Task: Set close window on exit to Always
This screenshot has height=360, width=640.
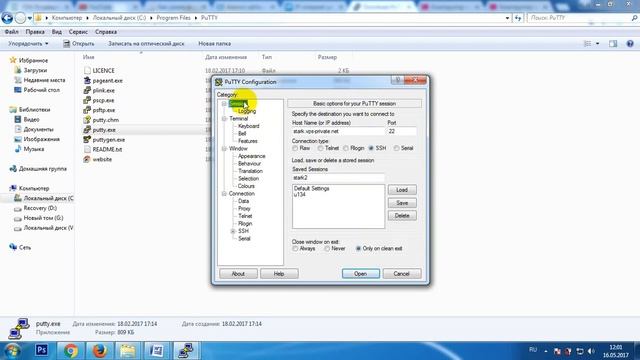Action: (295, 249)
